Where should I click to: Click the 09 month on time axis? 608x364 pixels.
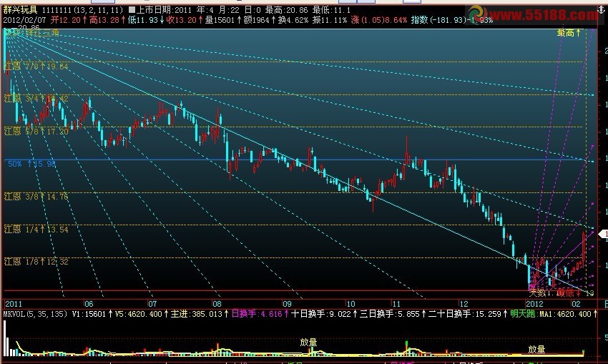[287, 304]
